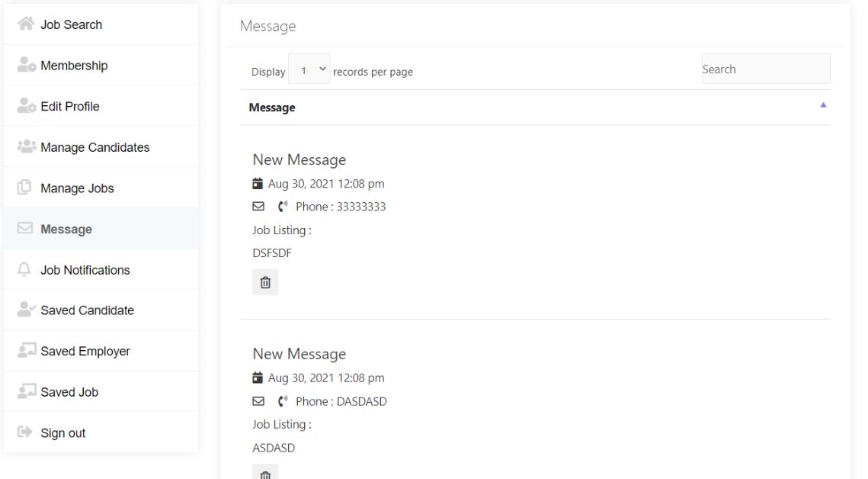The height and width of the screenshot is (479, 868).
Task: Go to Manage Jobs section
Action: pyautogui.click(x=77, y=188)
